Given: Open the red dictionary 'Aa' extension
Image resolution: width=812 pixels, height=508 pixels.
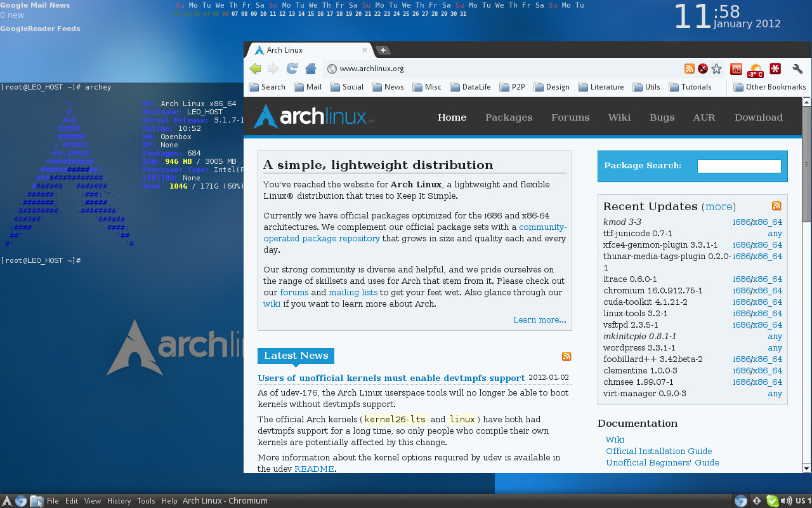Looking at the screenshot, I should pyautogui.click(x=737, y=69).
